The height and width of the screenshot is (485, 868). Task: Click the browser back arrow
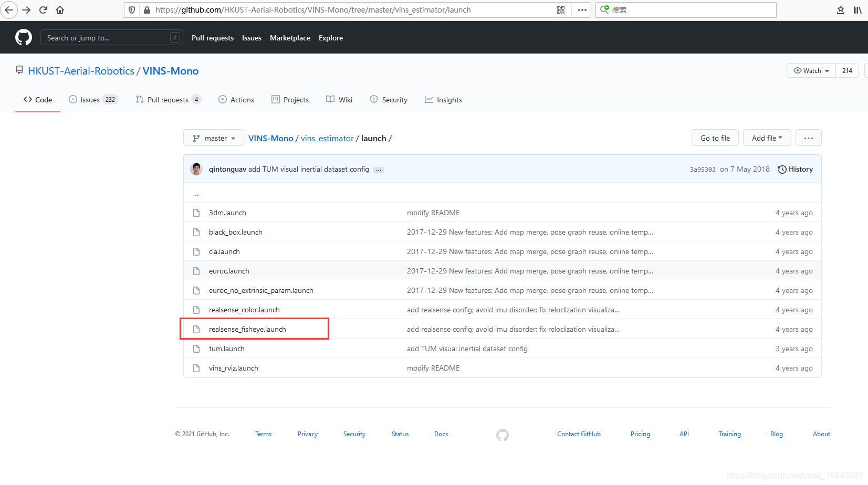pyautogui.click(x=9, y=10)
